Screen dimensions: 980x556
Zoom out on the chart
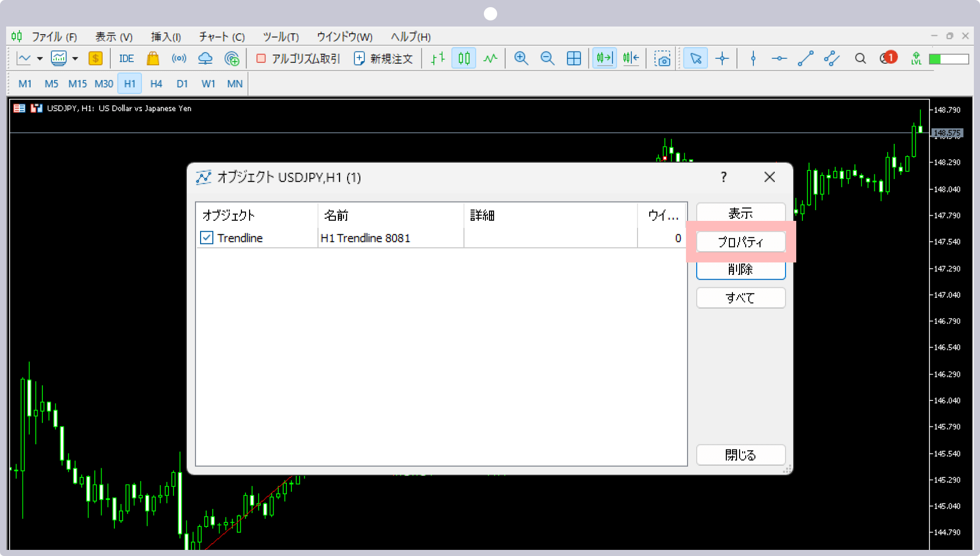point(548,59)
